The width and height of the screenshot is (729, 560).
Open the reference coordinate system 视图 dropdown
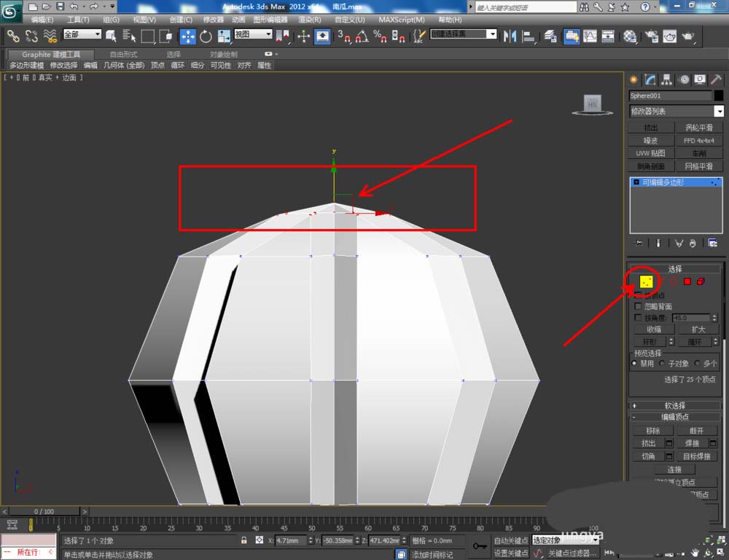click(x=253, y=34)
